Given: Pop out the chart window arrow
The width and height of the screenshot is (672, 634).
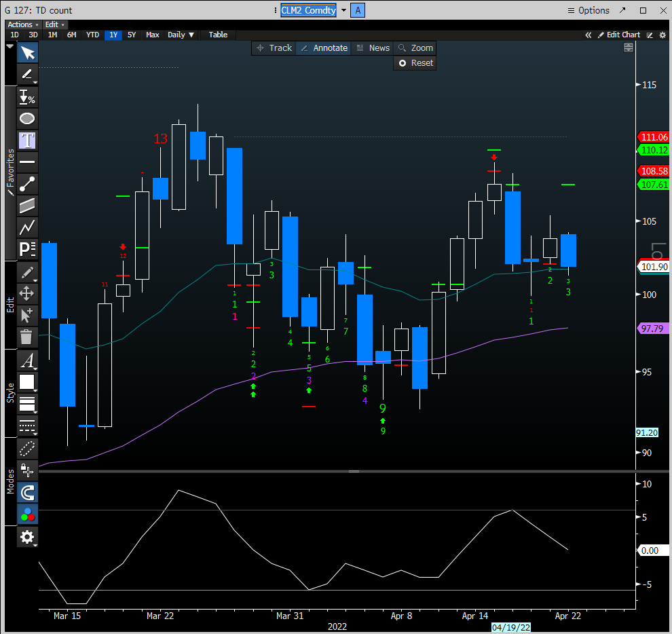Looking at the screenshot, I should click(x=622, y=10).
